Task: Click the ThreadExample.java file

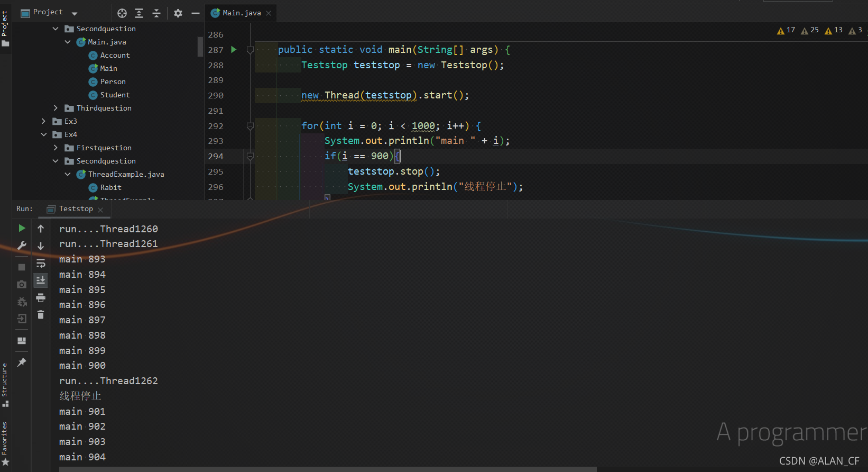Action: [126, 174]
